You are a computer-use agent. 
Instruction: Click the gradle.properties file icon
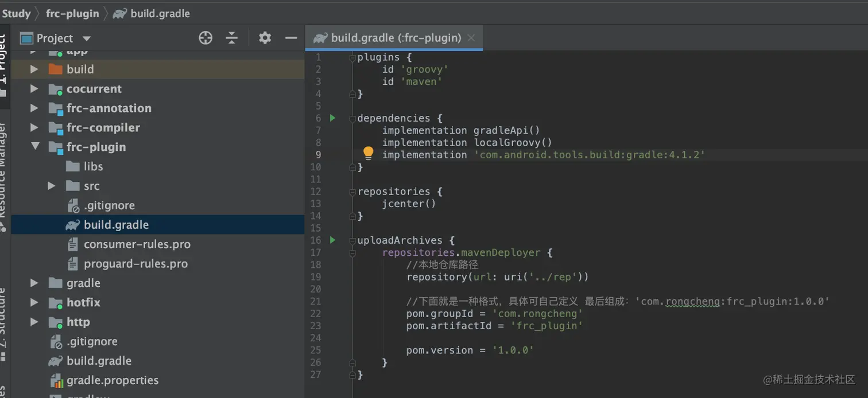(56, 380)
